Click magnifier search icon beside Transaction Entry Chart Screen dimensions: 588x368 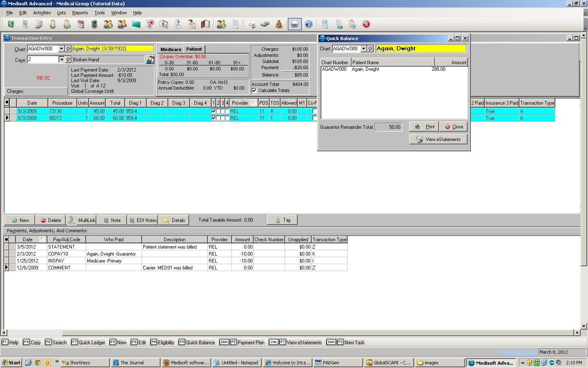[x=68, y=49]
